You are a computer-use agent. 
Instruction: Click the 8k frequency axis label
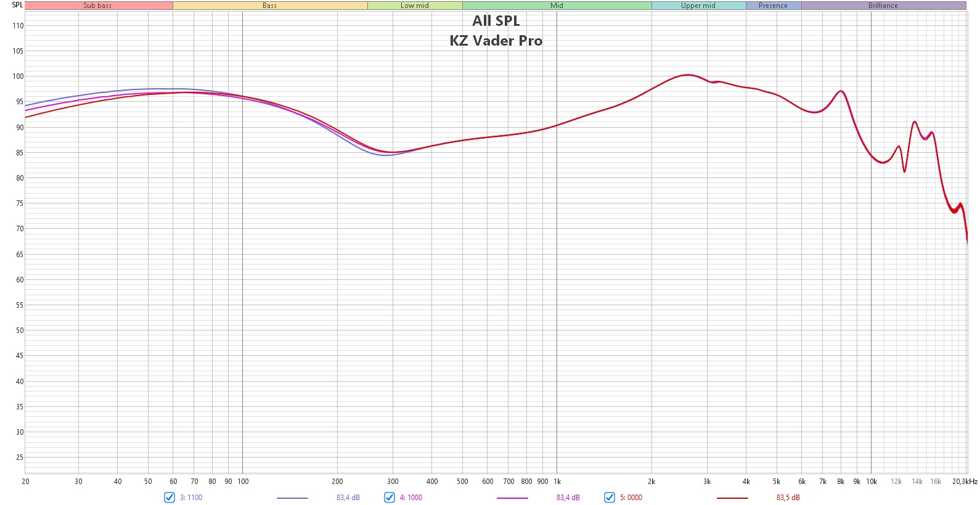click(x=841, y=482)
